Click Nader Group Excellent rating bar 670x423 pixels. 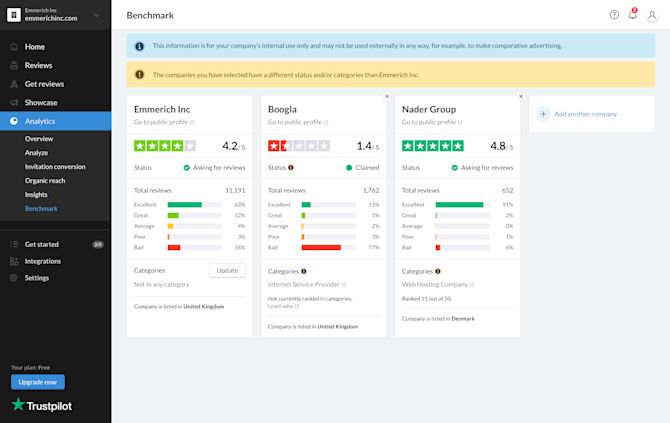(462, 205)
